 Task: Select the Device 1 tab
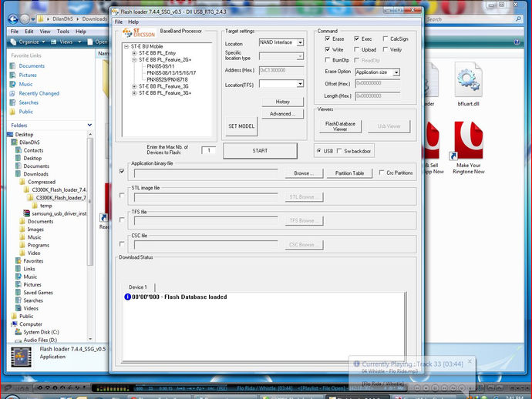[x=138, y=287]
